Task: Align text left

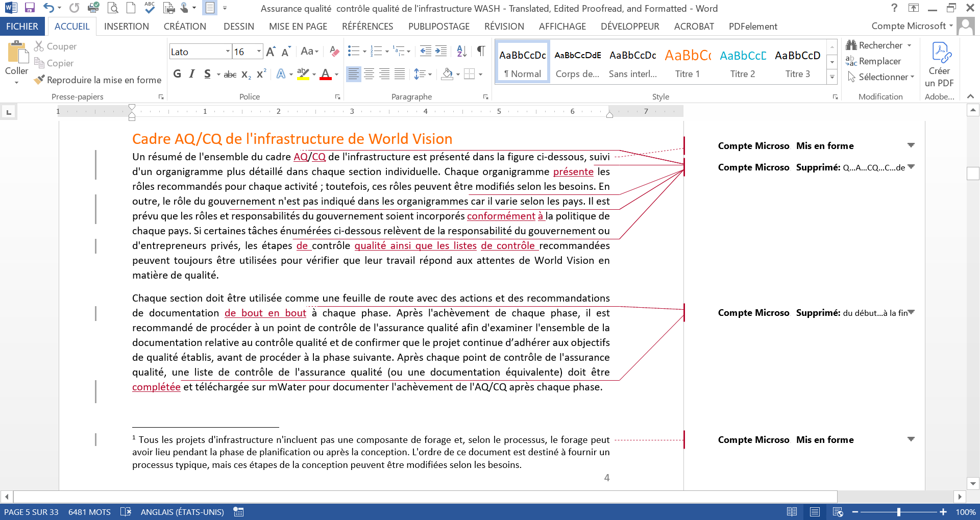Action: 353,75
